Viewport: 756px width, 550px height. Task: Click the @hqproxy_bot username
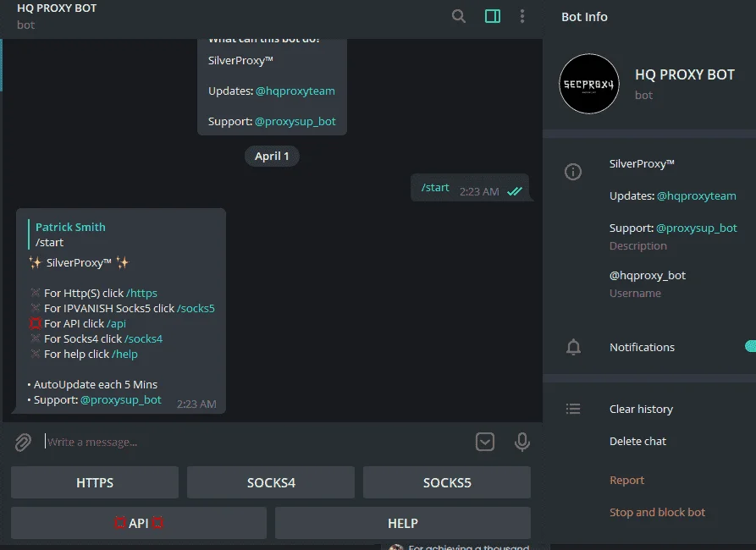(647, 276)
